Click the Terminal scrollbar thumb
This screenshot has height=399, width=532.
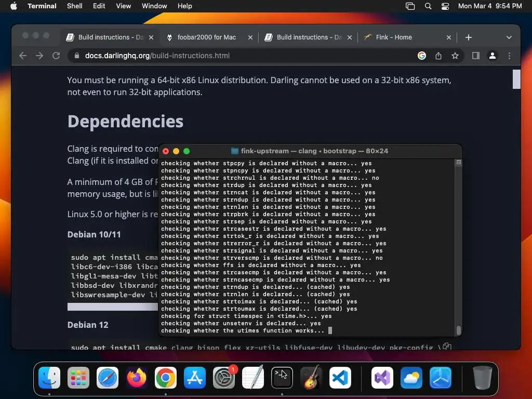click(459, 330)
